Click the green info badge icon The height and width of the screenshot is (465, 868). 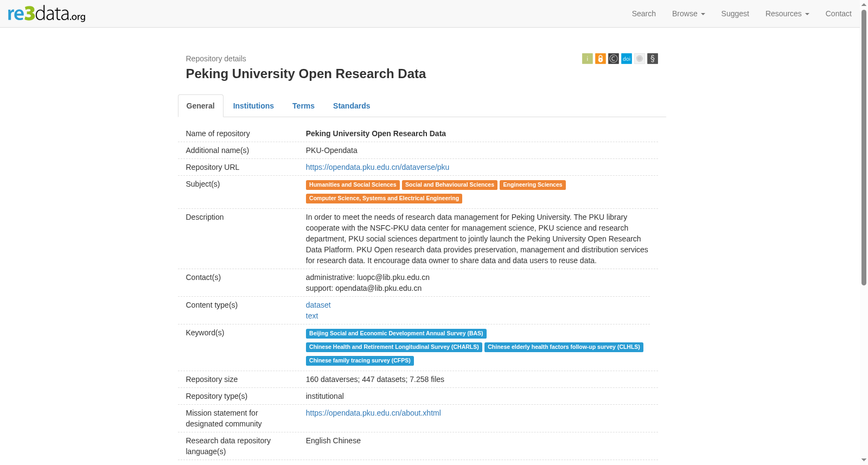click(588, 59)
